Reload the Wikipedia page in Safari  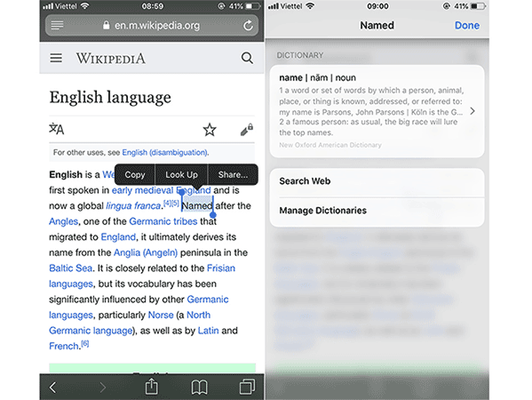click(x=248, y=25)
